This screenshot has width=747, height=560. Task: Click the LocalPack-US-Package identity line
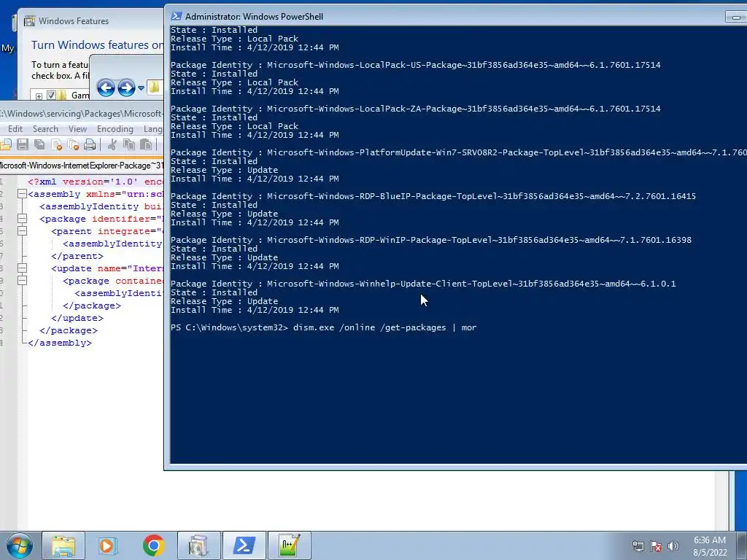[415, 65]
